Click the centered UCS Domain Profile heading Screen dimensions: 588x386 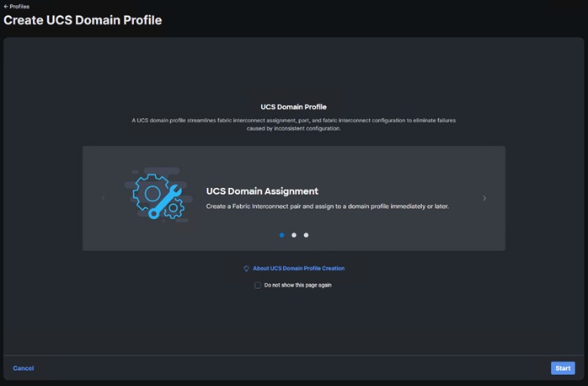[x=294, y=107]
